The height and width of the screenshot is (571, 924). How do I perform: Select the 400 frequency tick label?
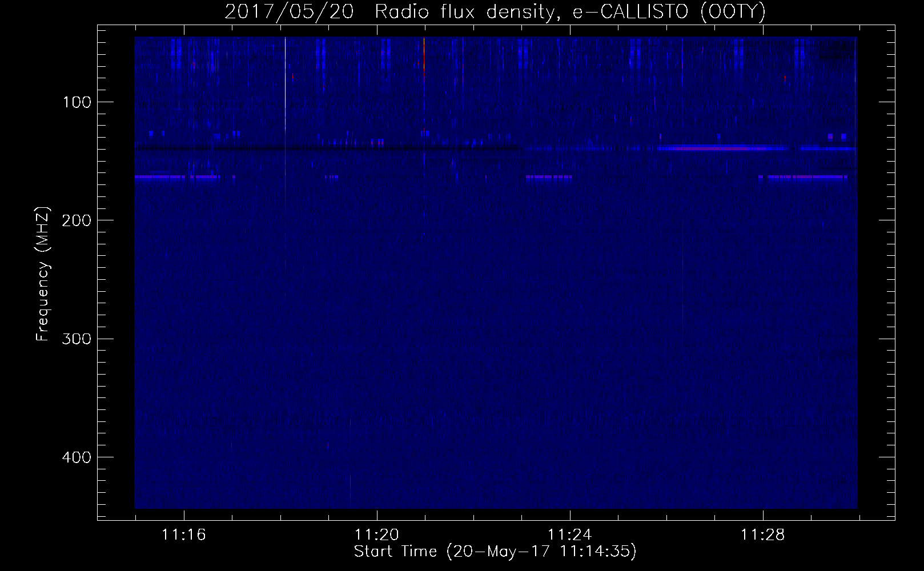(77, 457)
